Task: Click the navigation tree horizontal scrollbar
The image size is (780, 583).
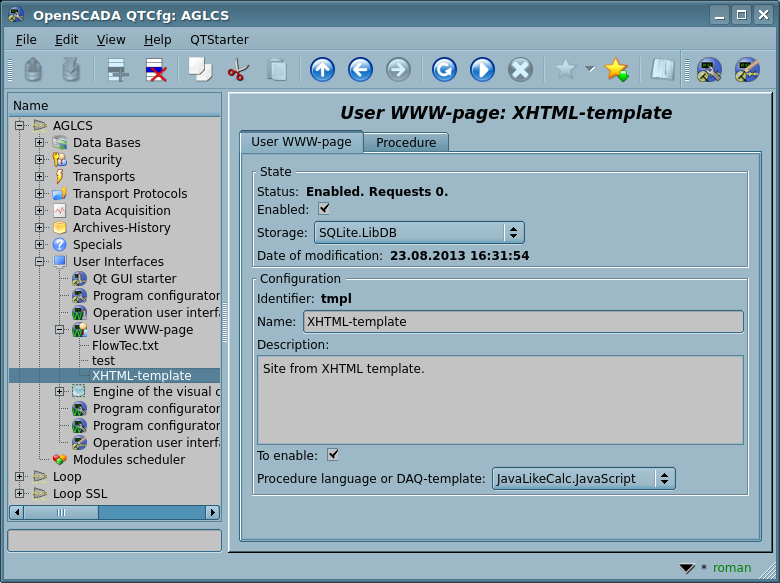Action: tap(115, 512)
